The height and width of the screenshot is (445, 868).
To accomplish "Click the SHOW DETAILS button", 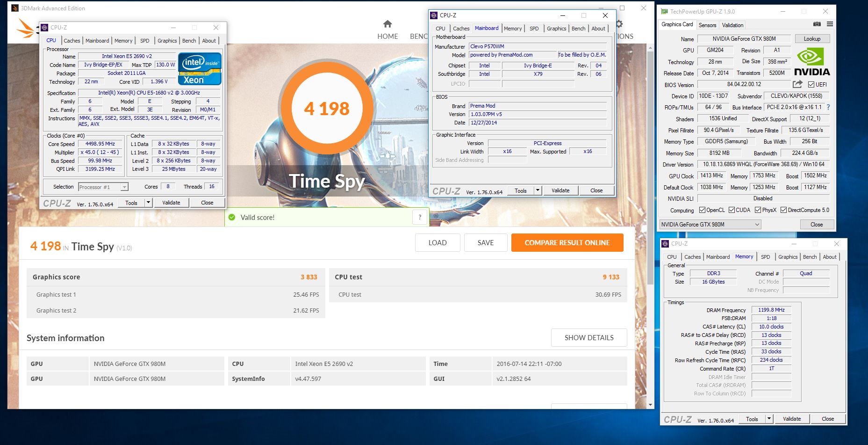I will [589, 337].
